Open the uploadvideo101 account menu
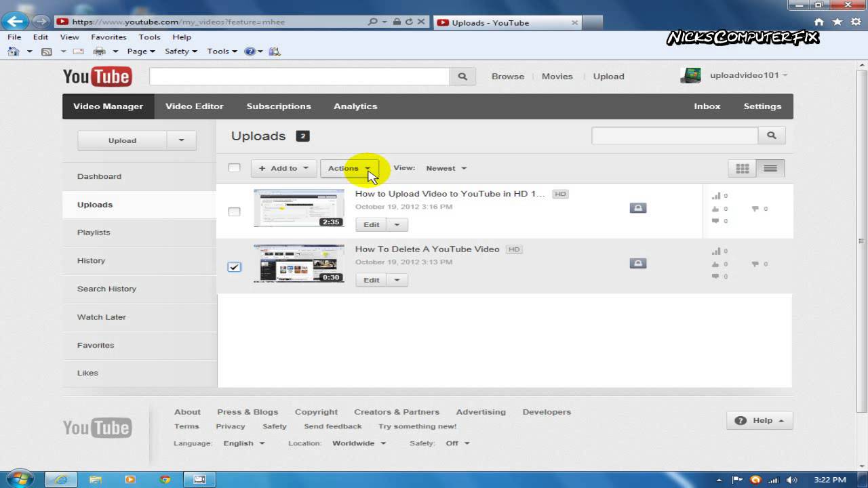The width and height of the screenshot is (868, 488). coord(749,75)
